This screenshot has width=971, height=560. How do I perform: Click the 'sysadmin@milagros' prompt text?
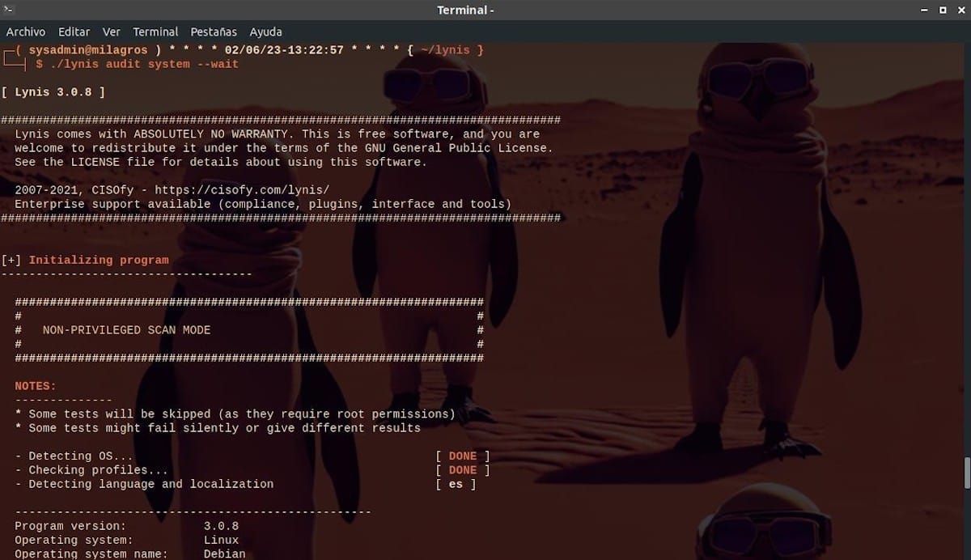click(x=88, y=50)
